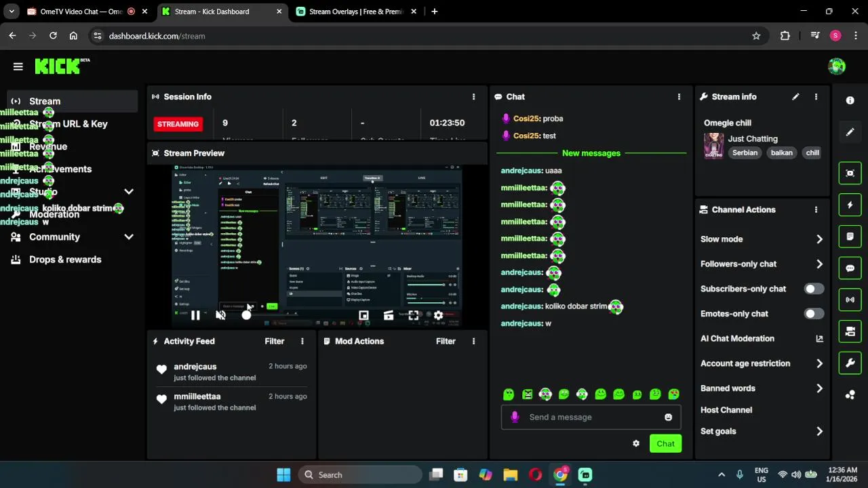Open Channel Actions three-dot menu
The height and width of the screenshot is (488, 868).
click(x=816, y=210)
